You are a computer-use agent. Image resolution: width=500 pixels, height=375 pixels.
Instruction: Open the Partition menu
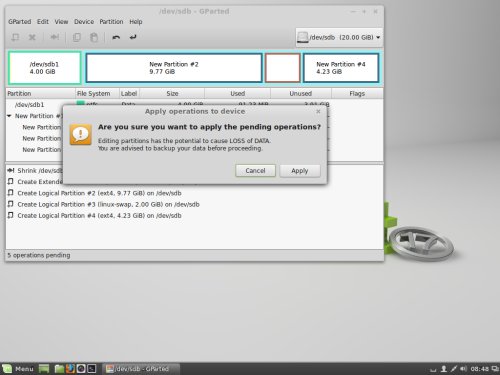111,22
